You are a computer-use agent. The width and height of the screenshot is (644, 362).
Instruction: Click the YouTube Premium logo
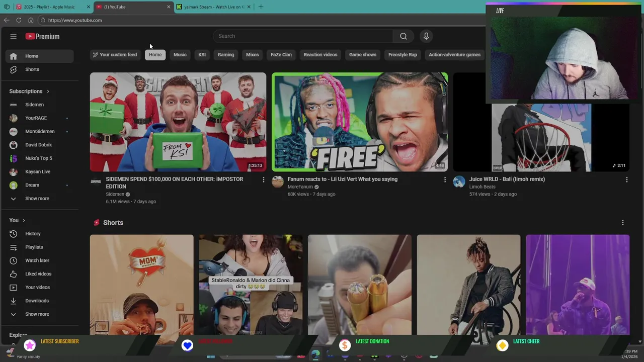tap(42, 36)
